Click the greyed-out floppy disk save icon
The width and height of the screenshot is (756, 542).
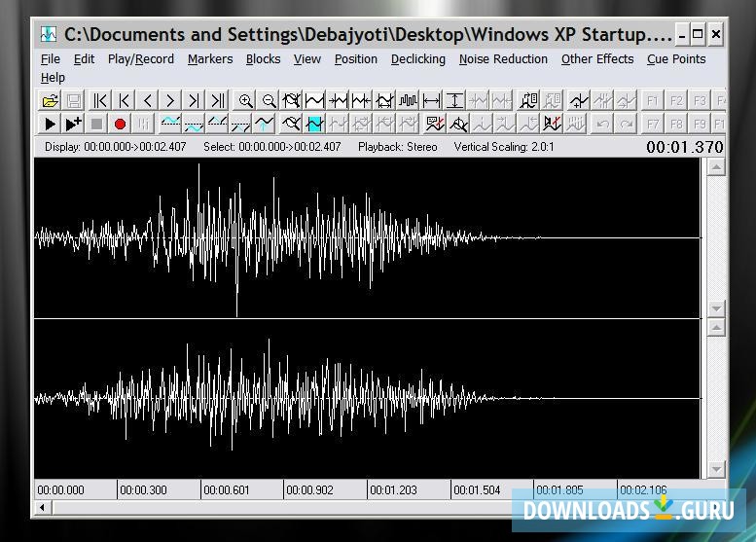click(74, 101)
